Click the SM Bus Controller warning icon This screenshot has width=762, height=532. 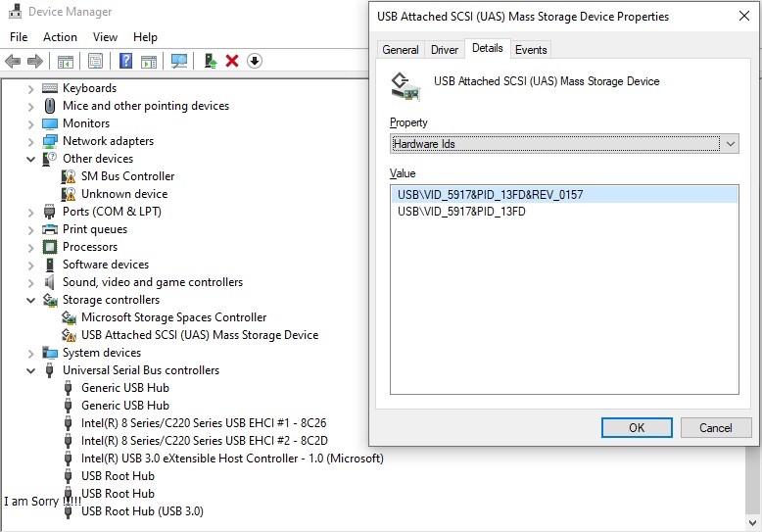click(x=69, y=176)
